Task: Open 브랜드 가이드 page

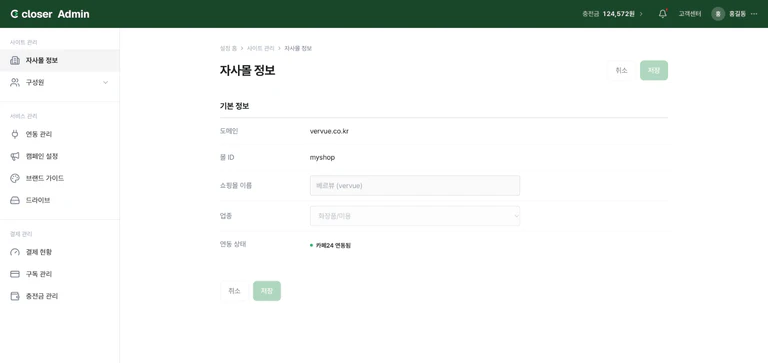Action: (x=59, y=178)
